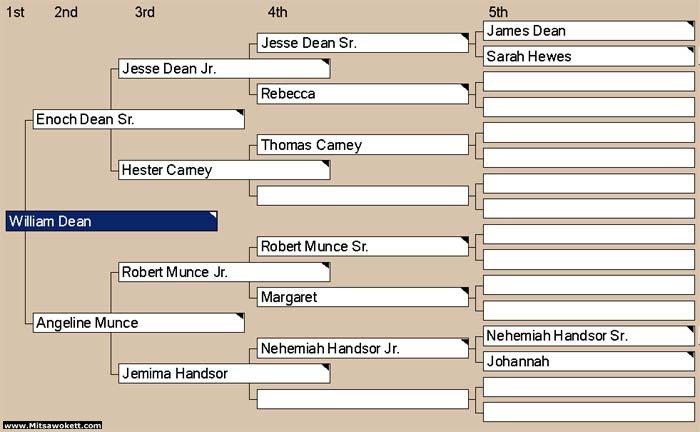Click corner marker on Sarah Hewes box
Viewport: 700px width, 432px height.
691,50
